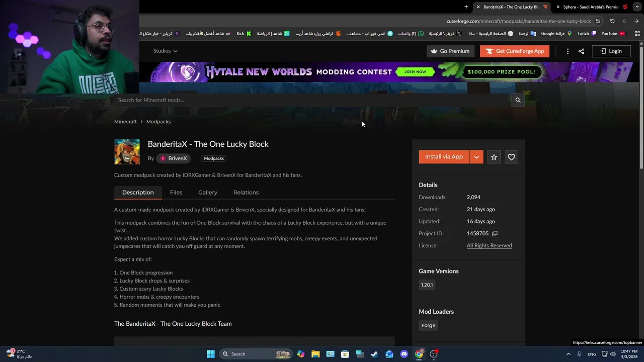Open the ENG language switcher
This screenshot has width=644, height=362.
click(x=592, y=354)
